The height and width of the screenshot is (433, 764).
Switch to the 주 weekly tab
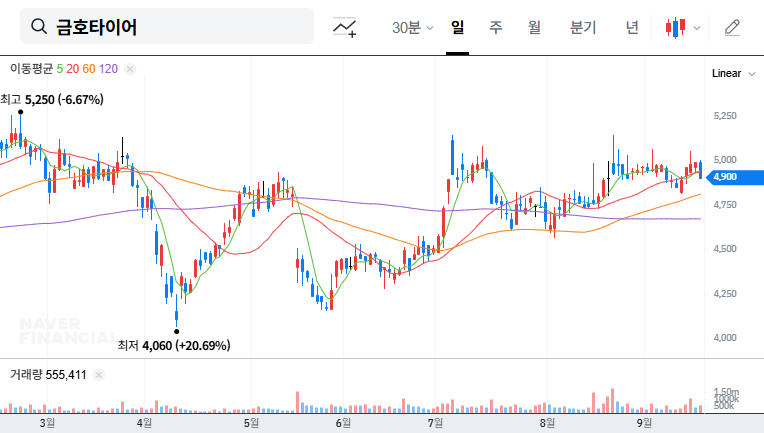496,28
